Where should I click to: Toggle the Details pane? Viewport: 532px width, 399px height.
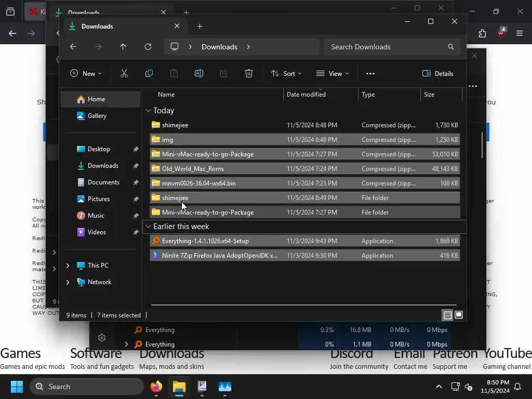437,73
